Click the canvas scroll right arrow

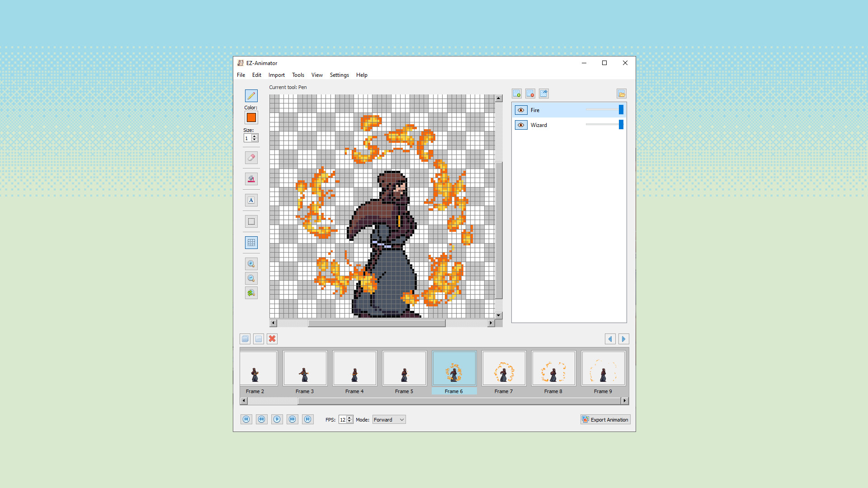point(491,323)
